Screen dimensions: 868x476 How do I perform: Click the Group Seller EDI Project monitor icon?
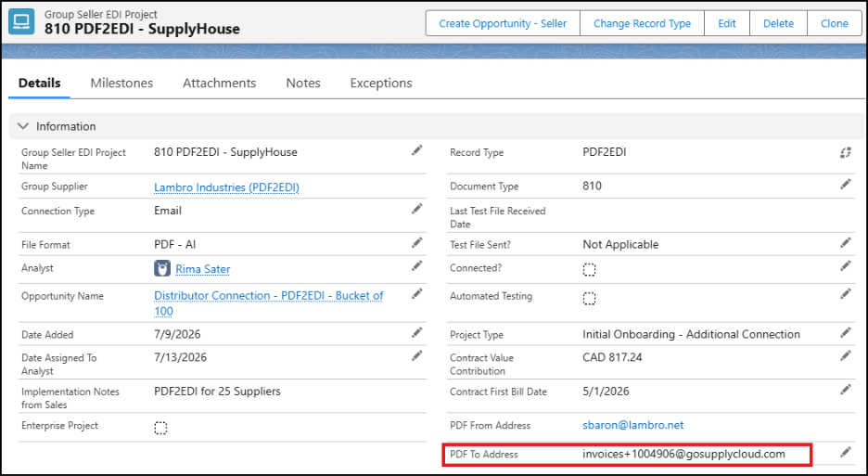[x=21, y=22]
